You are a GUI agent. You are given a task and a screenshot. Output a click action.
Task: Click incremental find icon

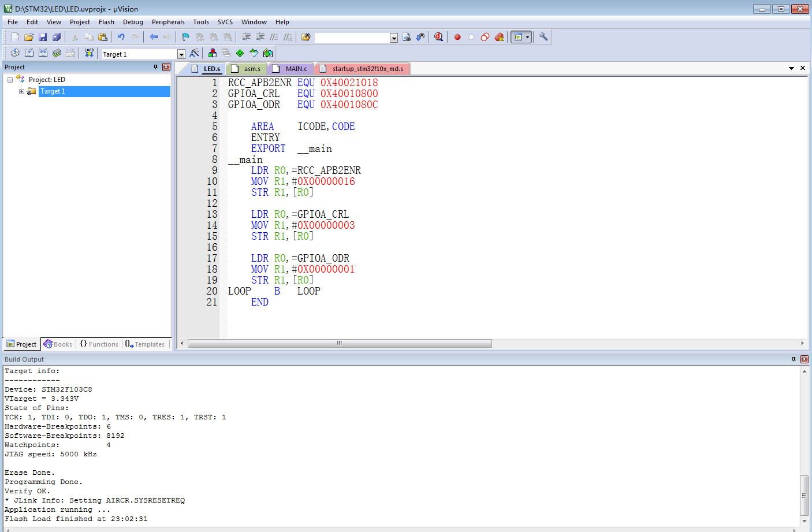(420, 37)
